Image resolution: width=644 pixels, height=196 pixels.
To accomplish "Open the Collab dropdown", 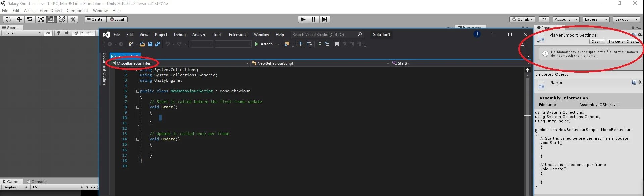I will click(522, 19).
